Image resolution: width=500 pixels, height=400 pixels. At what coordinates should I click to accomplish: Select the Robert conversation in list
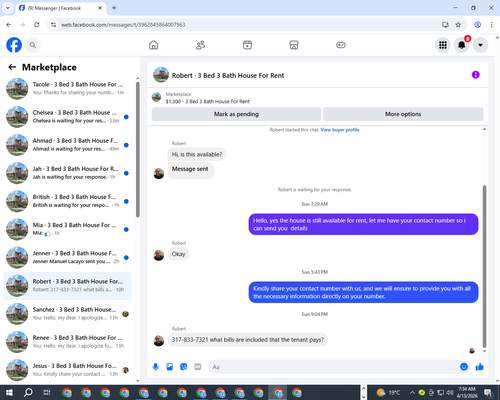(67, 286)
